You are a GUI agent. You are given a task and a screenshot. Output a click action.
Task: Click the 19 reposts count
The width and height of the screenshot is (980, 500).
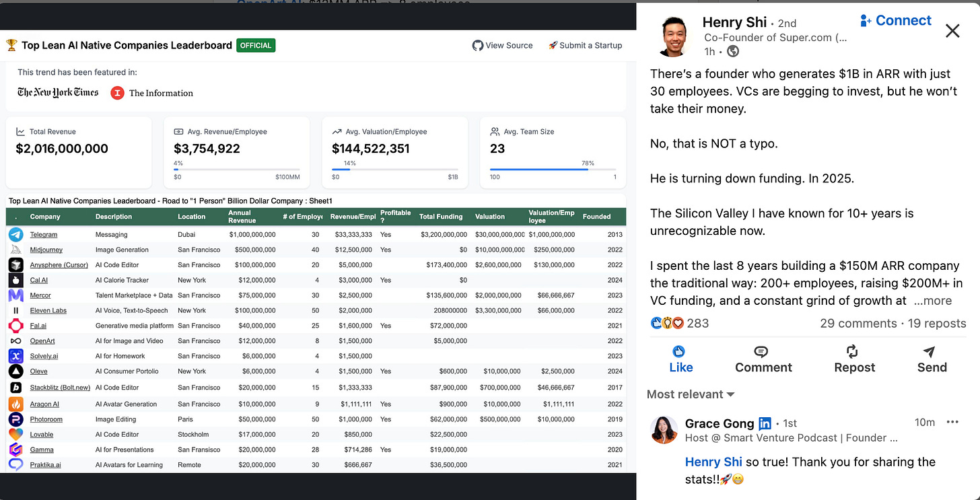coord(937,323)
